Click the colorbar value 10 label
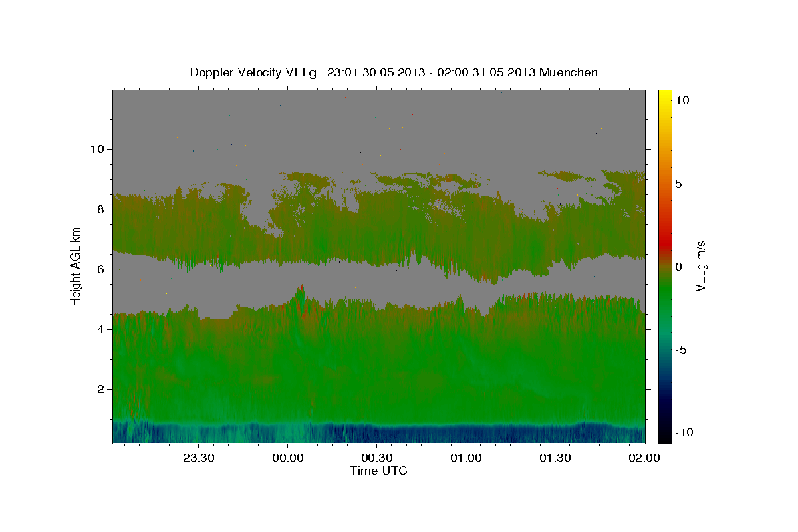 pyautogui.click(x=682, y=100)
